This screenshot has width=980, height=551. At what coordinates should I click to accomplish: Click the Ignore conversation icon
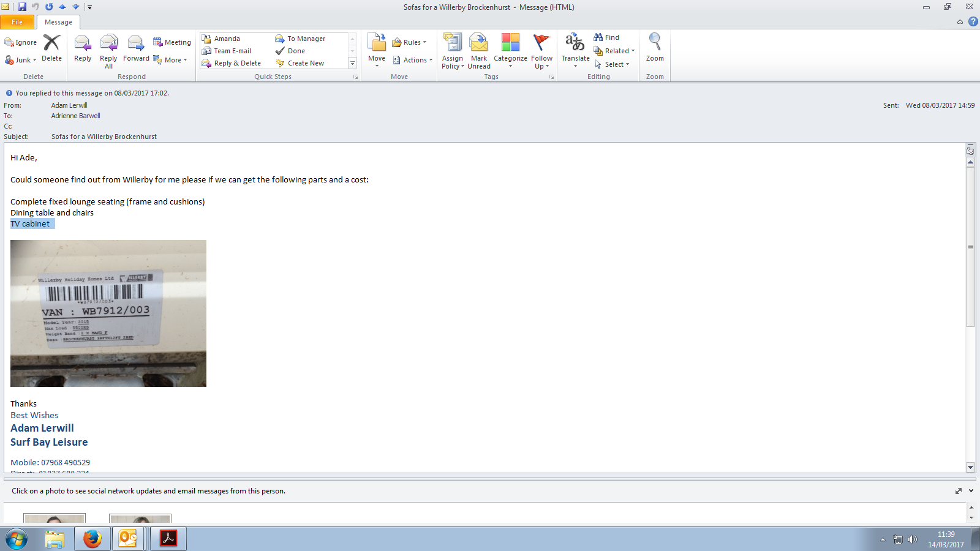[21, 42]
